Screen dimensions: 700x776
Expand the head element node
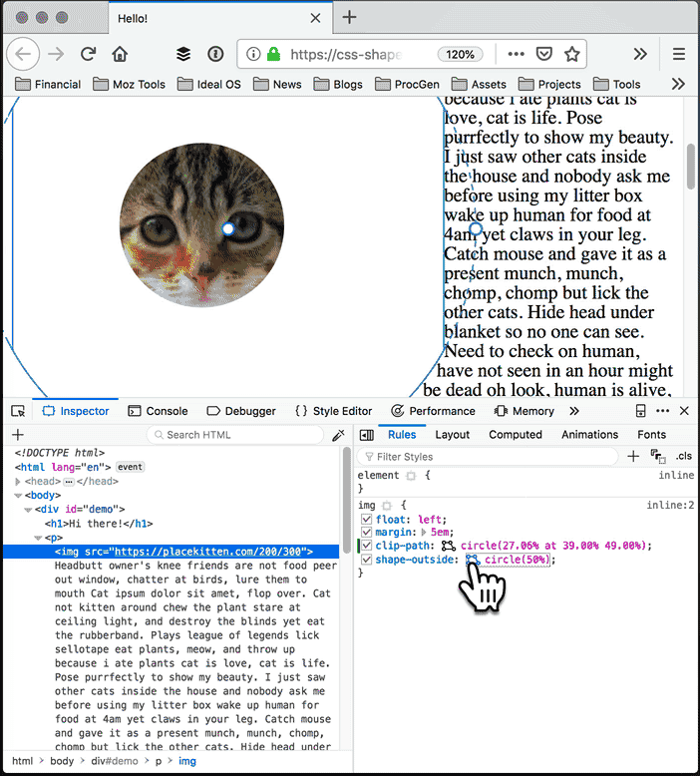18,481
